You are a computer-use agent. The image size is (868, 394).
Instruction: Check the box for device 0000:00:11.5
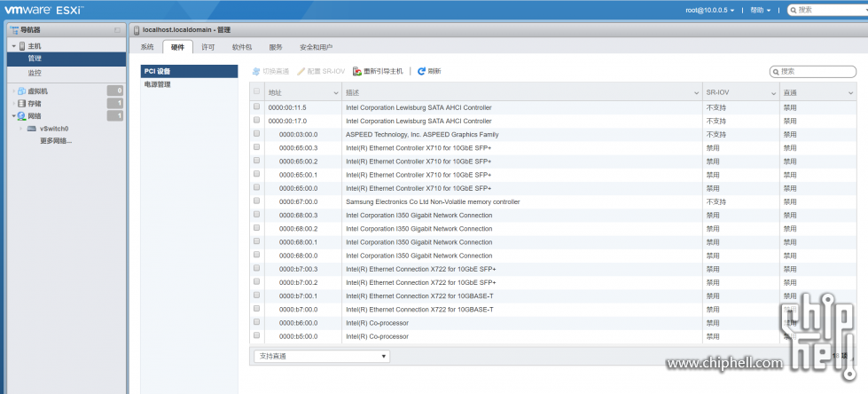point(256,106)
